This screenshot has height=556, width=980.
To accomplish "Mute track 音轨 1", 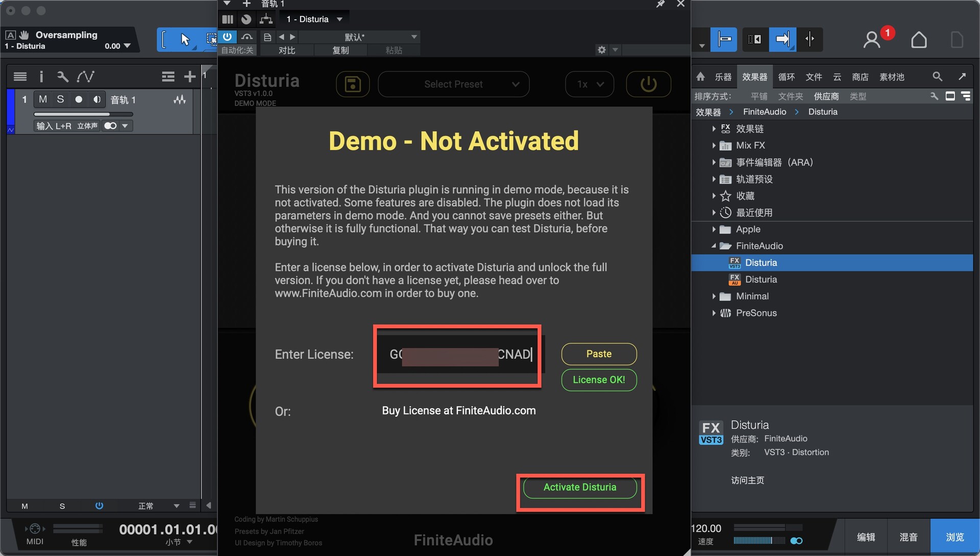I will (x=43, y=100).
